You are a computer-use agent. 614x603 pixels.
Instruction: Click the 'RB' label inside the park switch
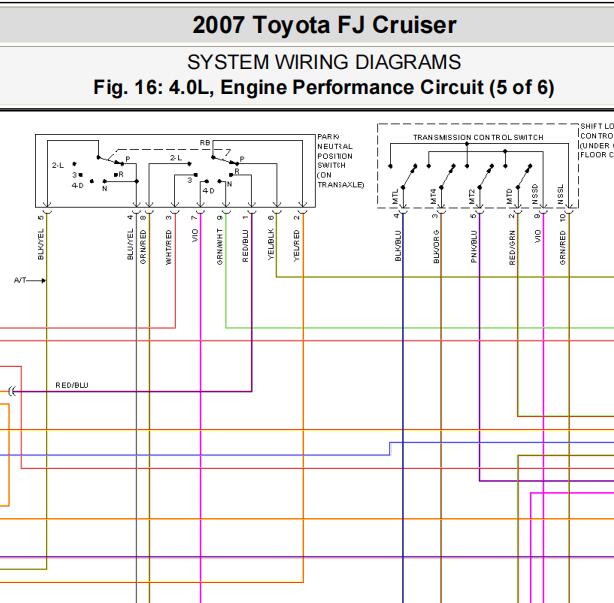coord(205,143)
